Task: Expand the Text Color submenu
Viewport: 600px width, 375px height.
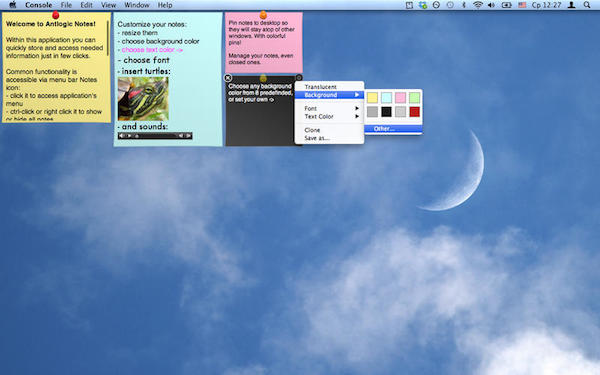Action: (329, 116)
